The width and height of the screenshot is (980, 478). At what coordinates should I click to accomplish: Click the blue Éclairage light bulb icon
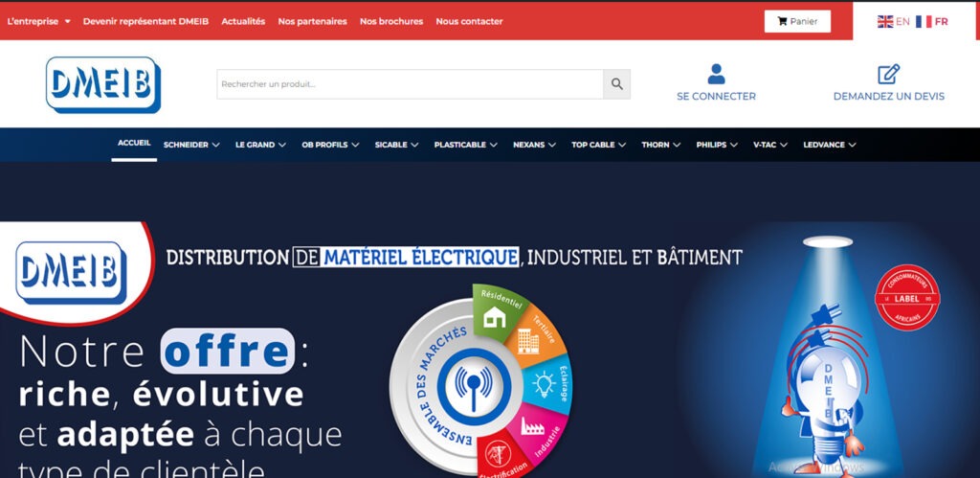click(x=544, y=383)
